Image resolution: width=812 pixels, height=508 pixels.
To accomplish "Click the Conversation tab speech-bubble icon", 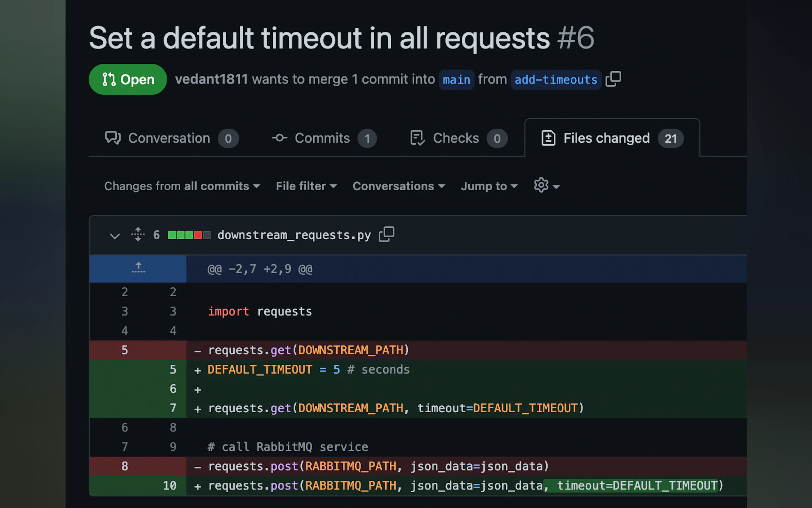I will click(x=113, y=138).
